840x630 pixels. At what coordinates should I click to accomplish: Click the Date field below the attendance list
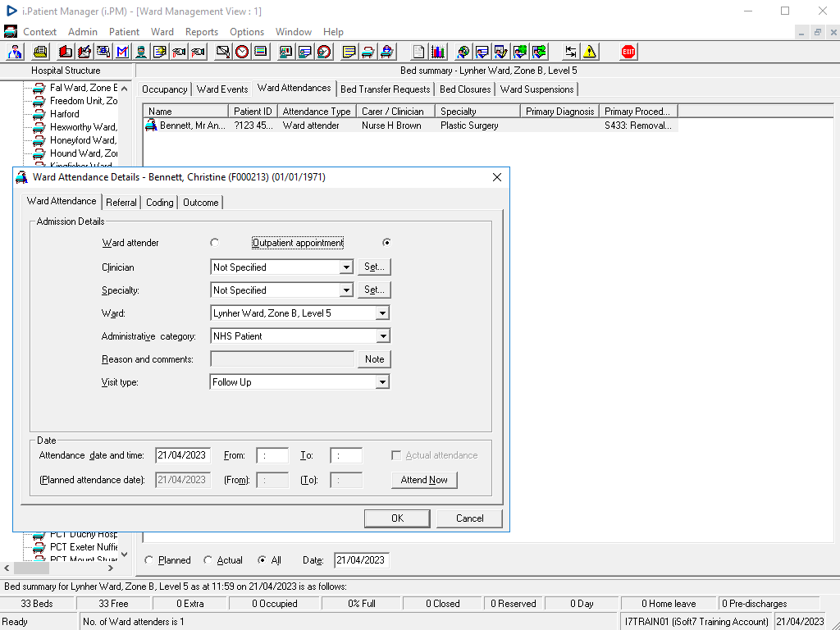[362, 560]
